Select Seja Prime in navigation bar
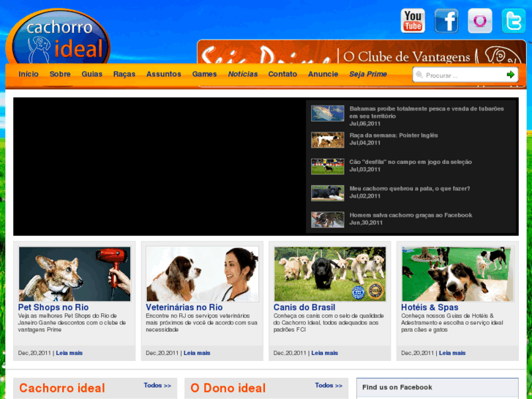Viewport: 532px width, 399px height. [368, 74]
